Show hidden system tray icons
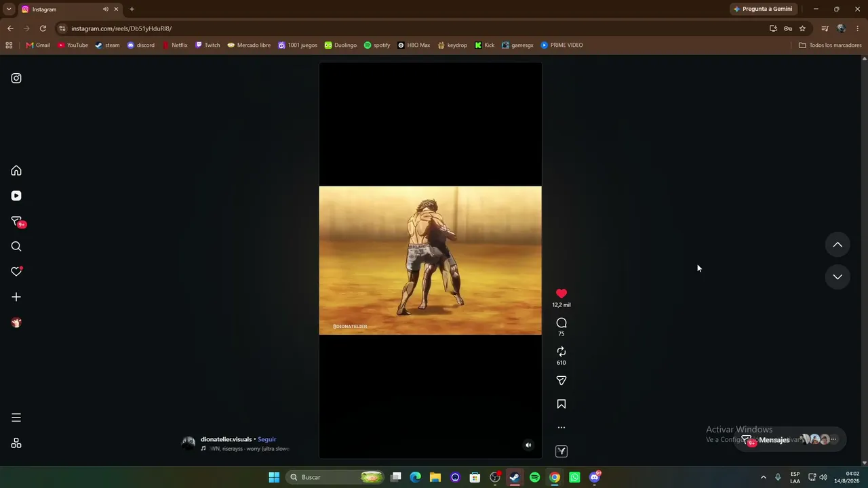The width and height of the screenshot is (868, 488). pos(763,477)
